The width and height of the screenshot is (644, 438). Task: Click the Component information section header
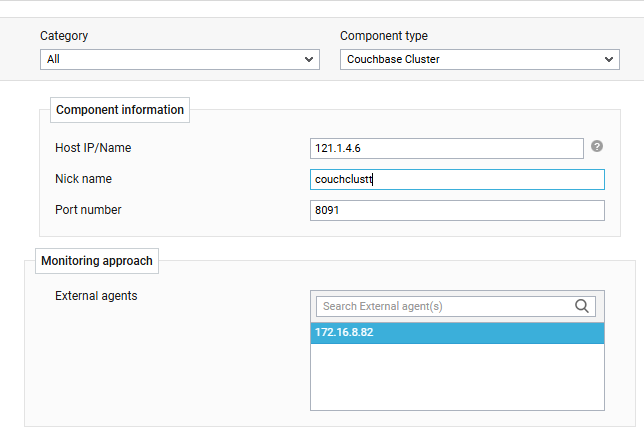[120, 110]
